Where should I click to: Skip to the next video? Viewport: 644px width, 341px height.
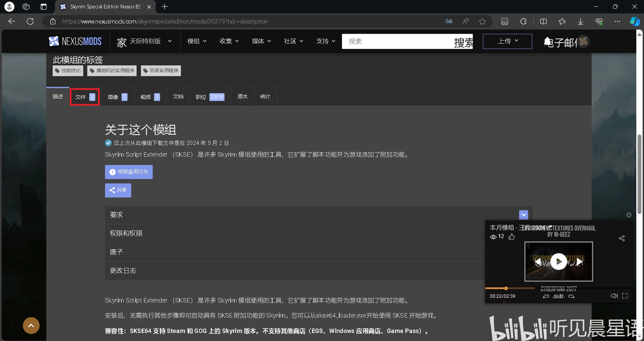[x=579, y=261]
